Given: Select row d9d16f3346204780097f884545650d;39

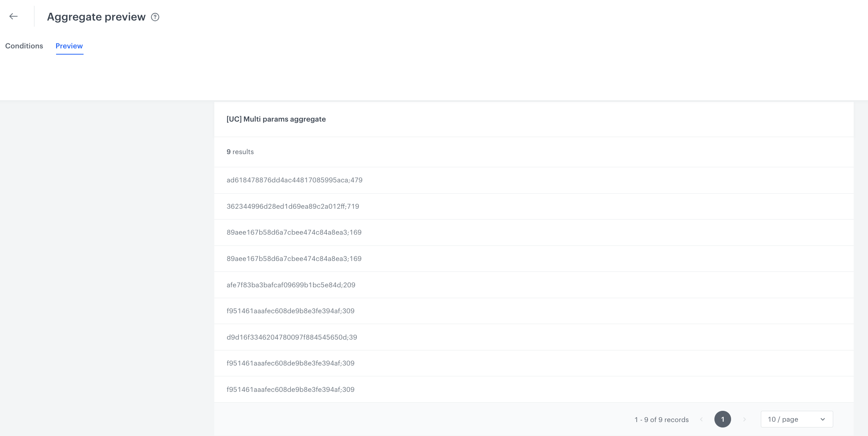Looking at the screenshot, I should 534,337.
